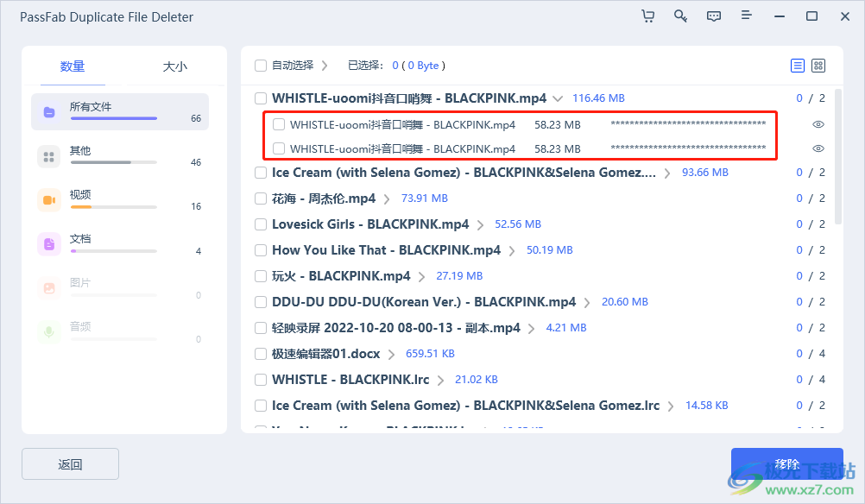Expand the Lovesick Girls group
The image size is (865, 504).
[x=481, y=225]
